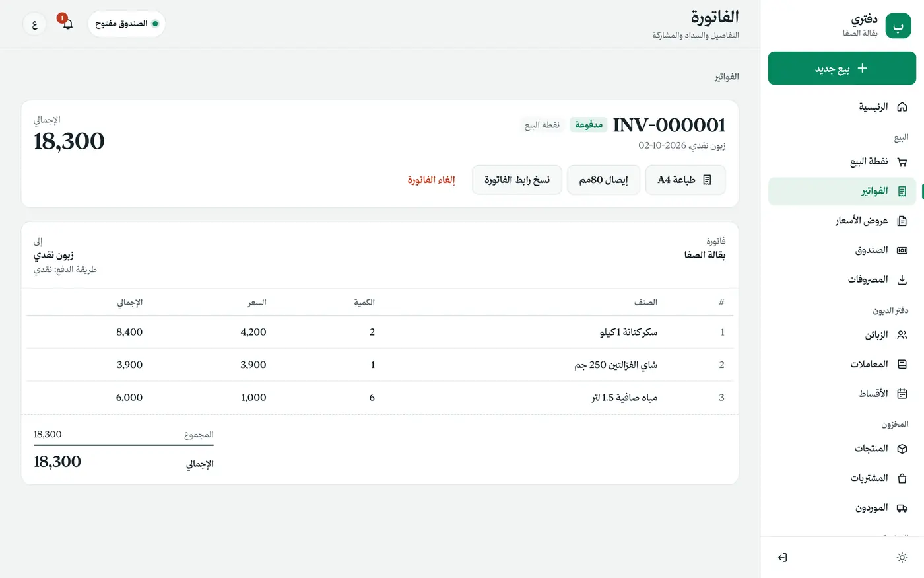Click the الصنف column header

coord(645,303)
